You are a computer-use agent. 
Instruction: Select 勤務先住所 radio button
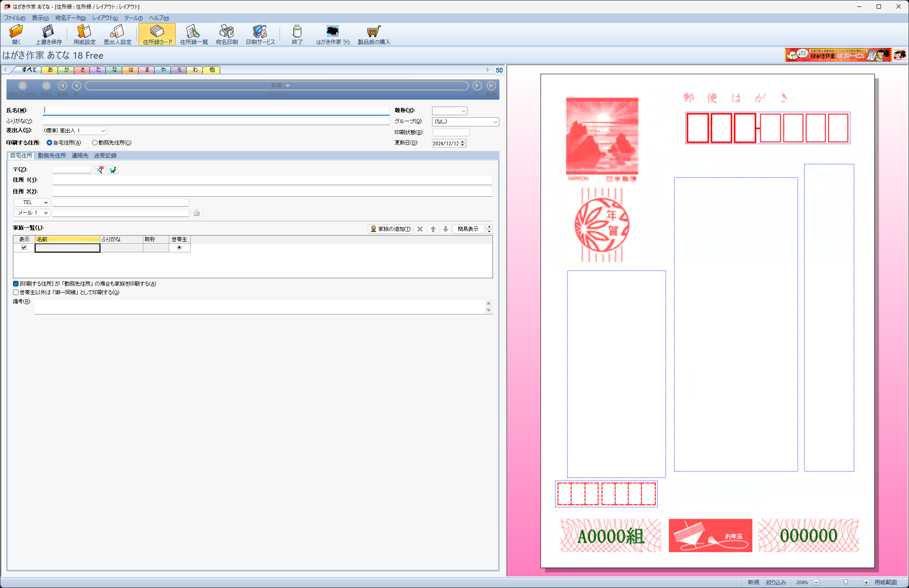click(x=95, y=143)
